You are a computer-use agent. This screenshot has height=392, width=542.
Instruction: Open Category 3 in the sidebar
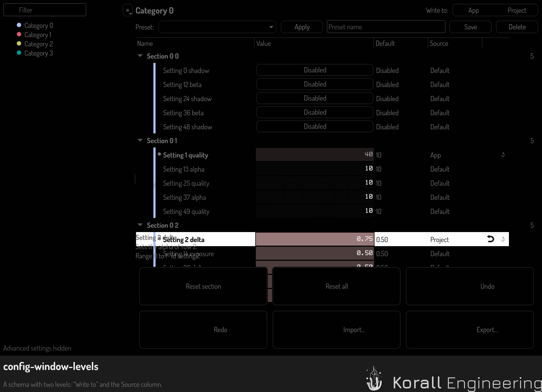(x=38, y=53)
